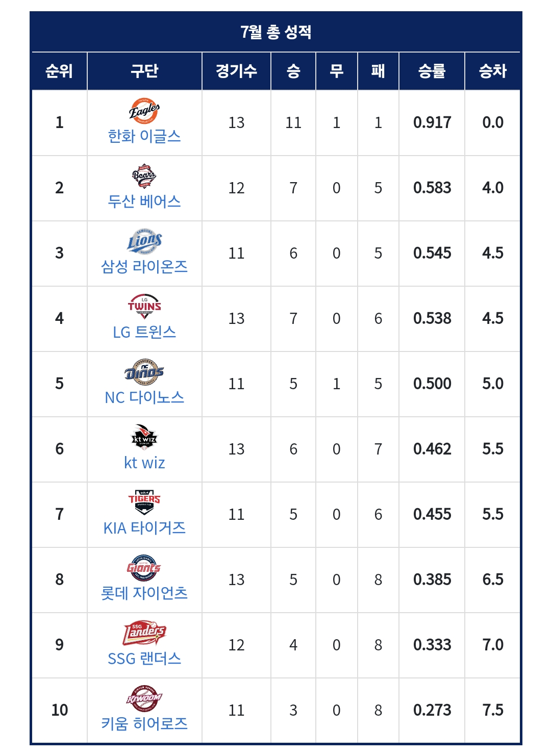The height and width of the screenshot is (756, 551).
Task: Click the 7월 총 성적 table title
Action: coord(275,32)
